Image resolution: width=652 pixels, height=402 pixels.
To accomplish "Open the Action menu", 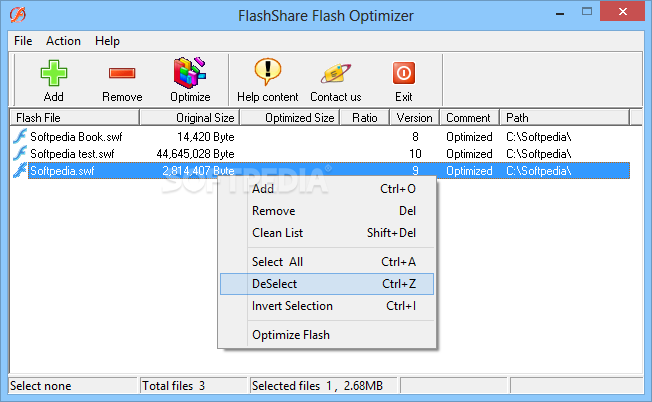I will pos(63,41).
